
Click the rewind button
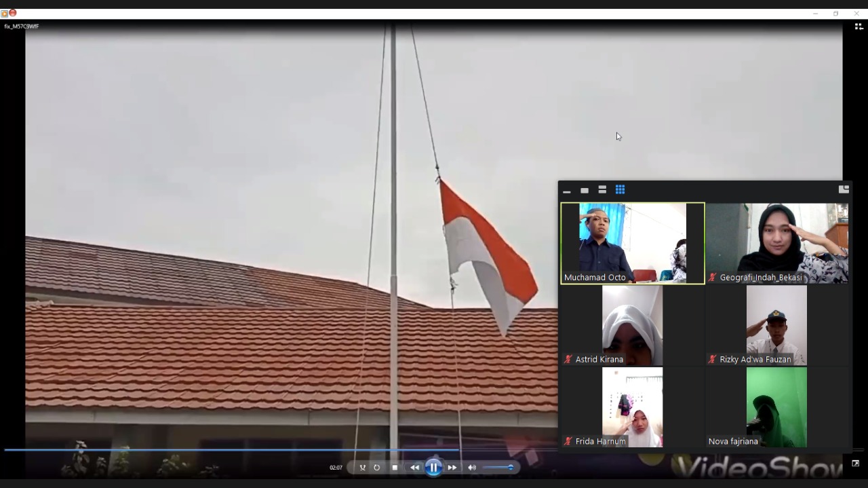414,468
